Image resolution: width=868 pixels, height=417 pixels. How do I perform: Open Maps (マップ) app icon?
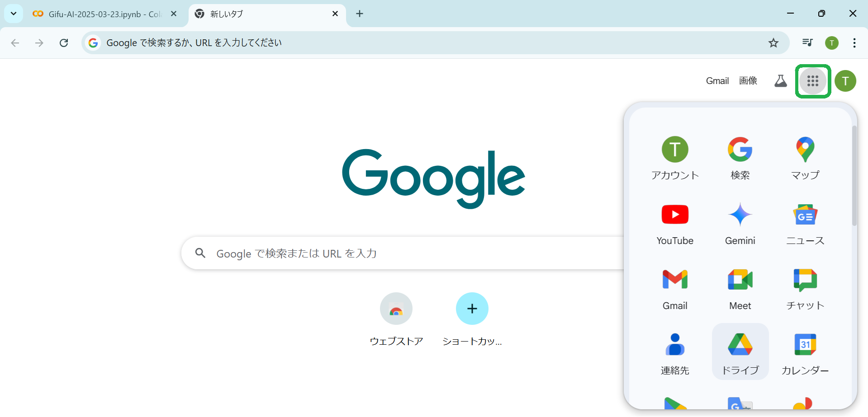click(805, 158)
